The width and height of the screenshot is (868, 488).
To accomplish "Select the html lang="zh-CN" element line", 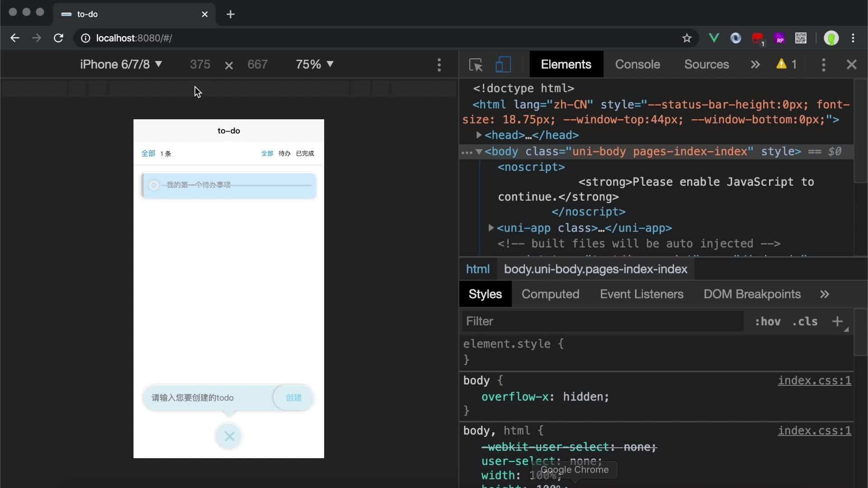I will (x=656, y=112).
